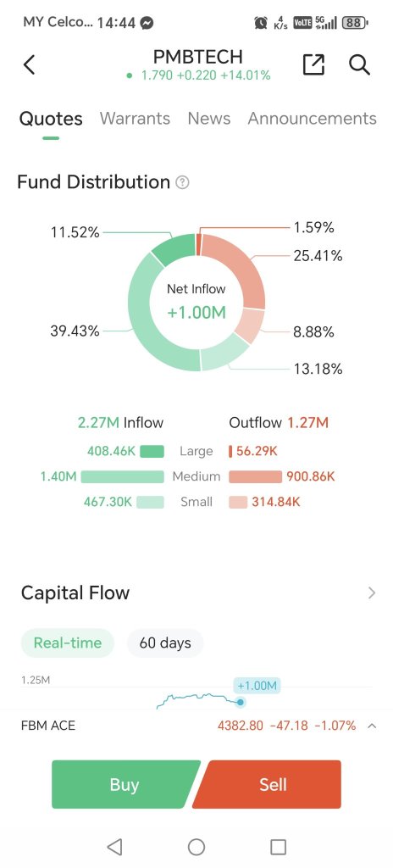
Task: Open the FBM ACE index row
Action: (x=196, y=726)
